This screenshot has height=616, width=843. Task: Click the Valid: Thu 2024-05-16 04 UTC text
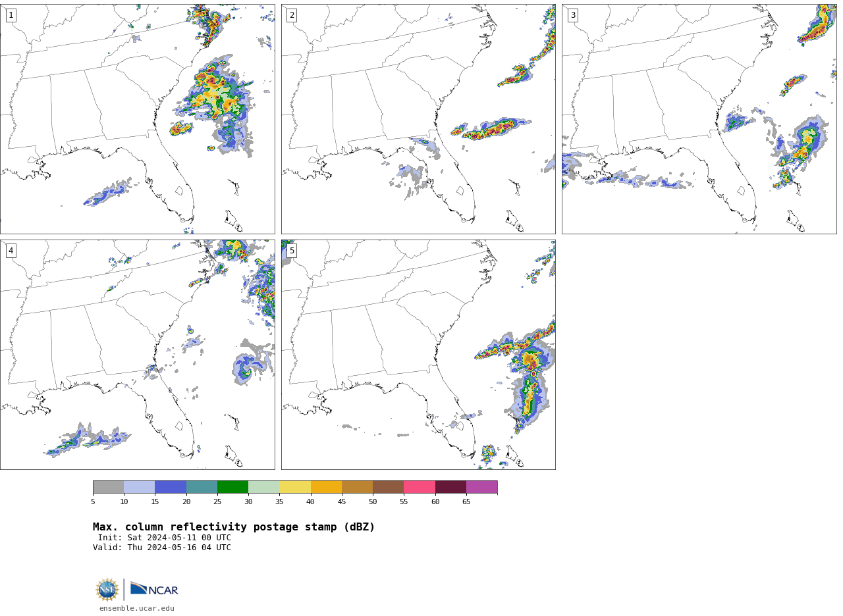[x=162, y=548]
